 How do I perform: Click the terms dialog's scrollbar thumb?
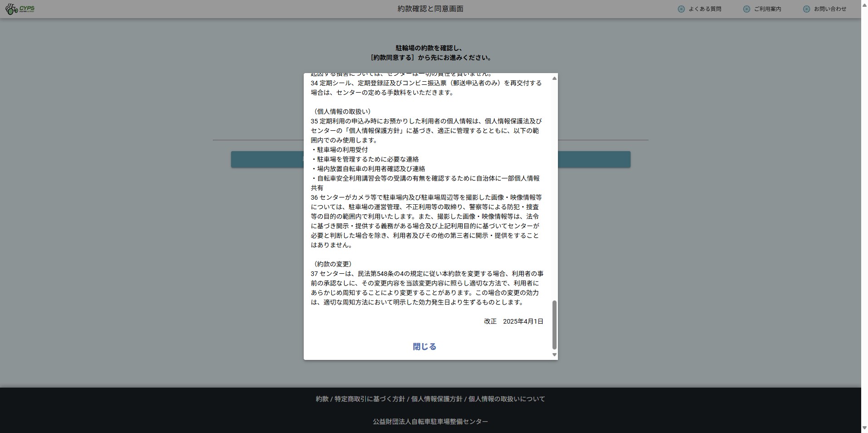pos(554,325)
